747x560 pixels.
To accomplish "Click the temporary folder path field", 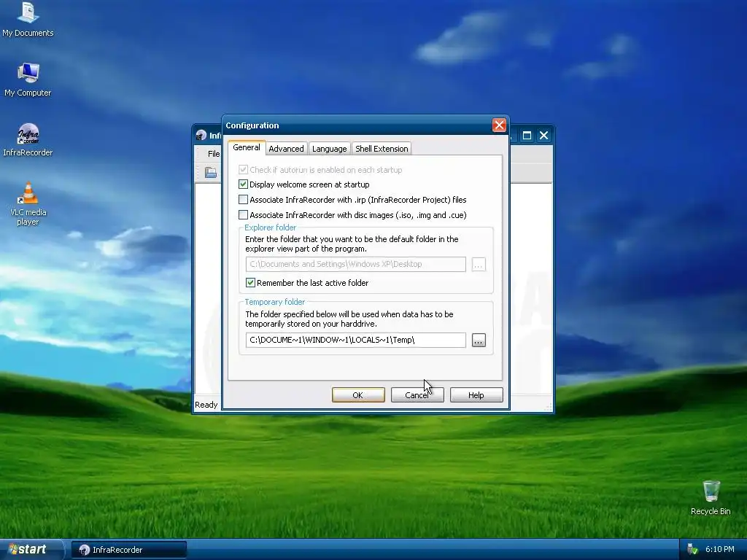I will coord(355,340).
